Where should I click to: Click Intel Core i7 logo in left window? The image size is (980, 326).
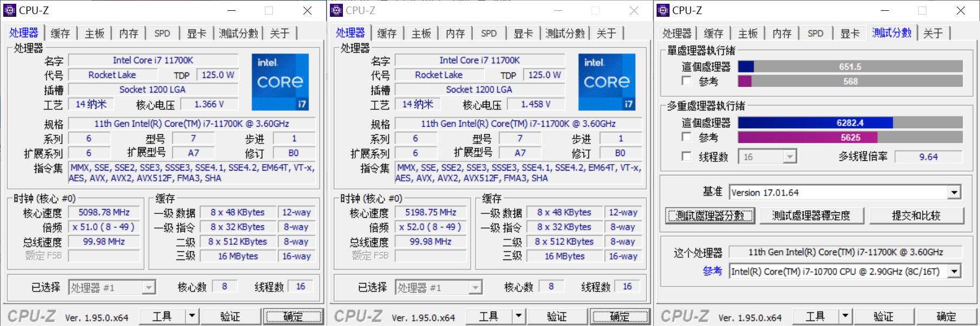click(280, 82)
